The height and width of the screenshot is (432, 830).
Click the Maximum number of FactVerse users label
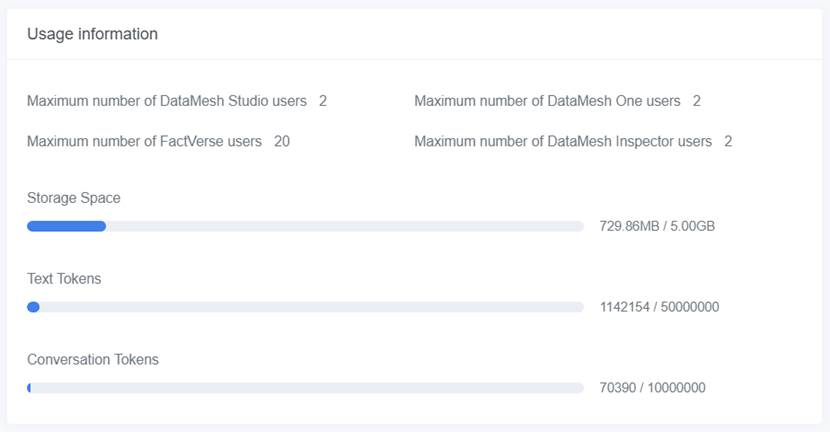coord(144,141)
